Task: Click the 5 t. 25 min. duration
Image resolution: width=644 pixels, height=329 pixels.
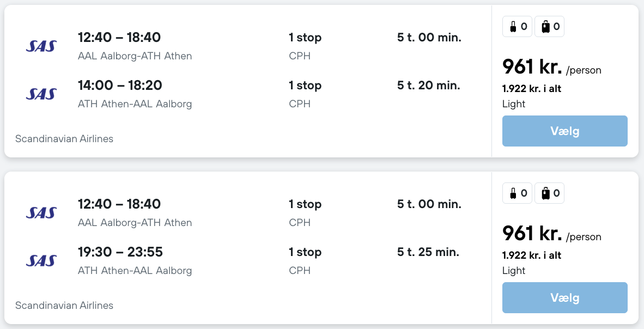Action: [x=428, y=252]
